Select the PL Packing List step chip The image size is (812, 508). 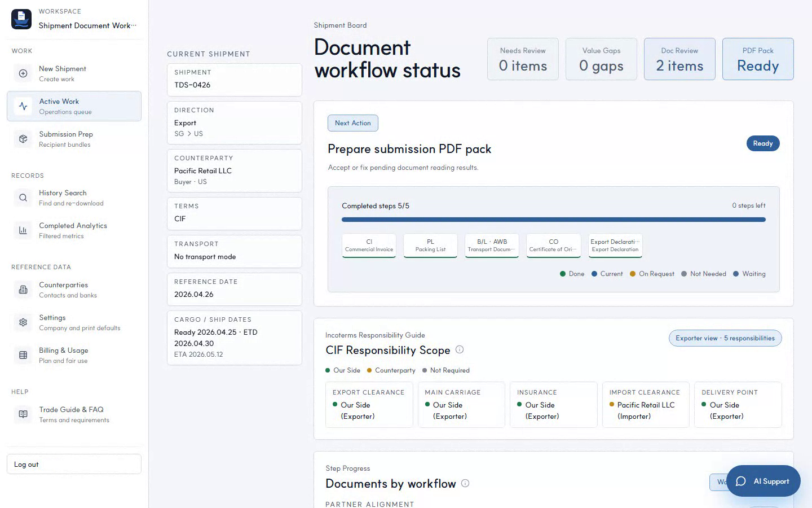(430, 246)
